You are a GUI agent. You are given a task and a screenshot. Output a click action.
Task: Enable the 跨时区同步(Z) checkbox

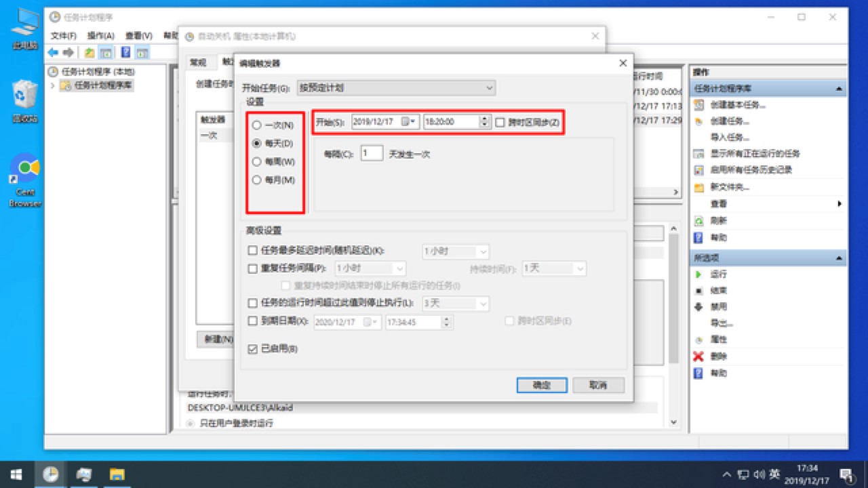click(500, 121)
